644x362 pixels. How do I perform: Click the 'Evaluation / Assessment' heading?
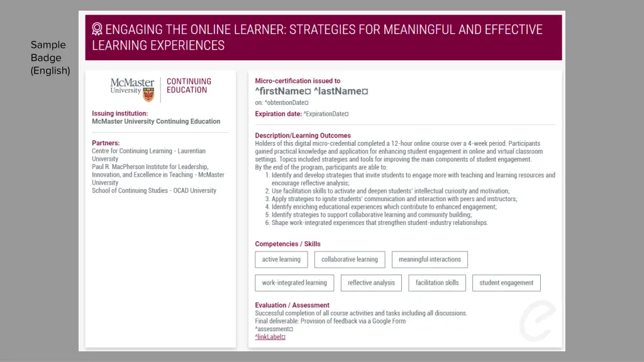[292, 305]
